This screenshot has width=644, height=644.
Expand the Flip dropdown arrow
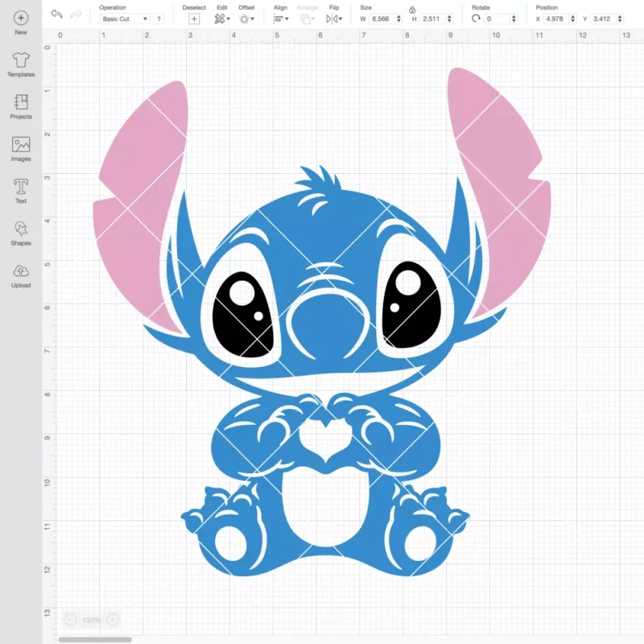click(341, 19)
